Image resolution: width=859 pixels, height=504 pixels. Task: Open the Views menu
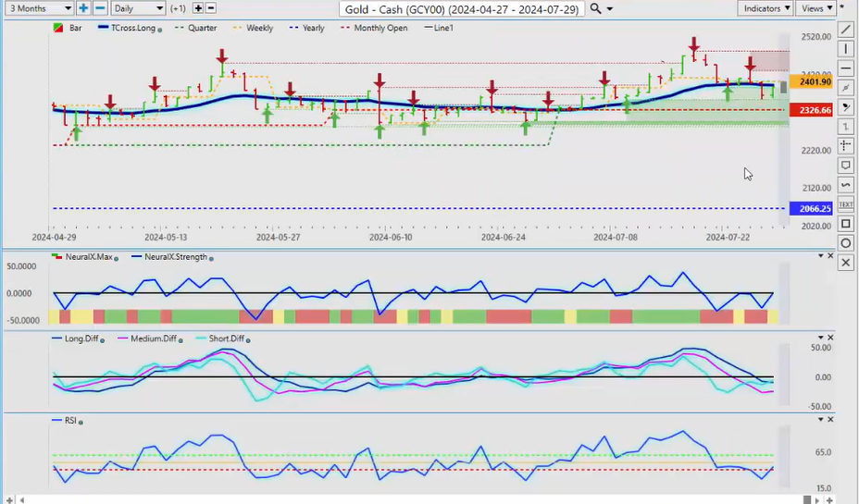tap(815, 8)
